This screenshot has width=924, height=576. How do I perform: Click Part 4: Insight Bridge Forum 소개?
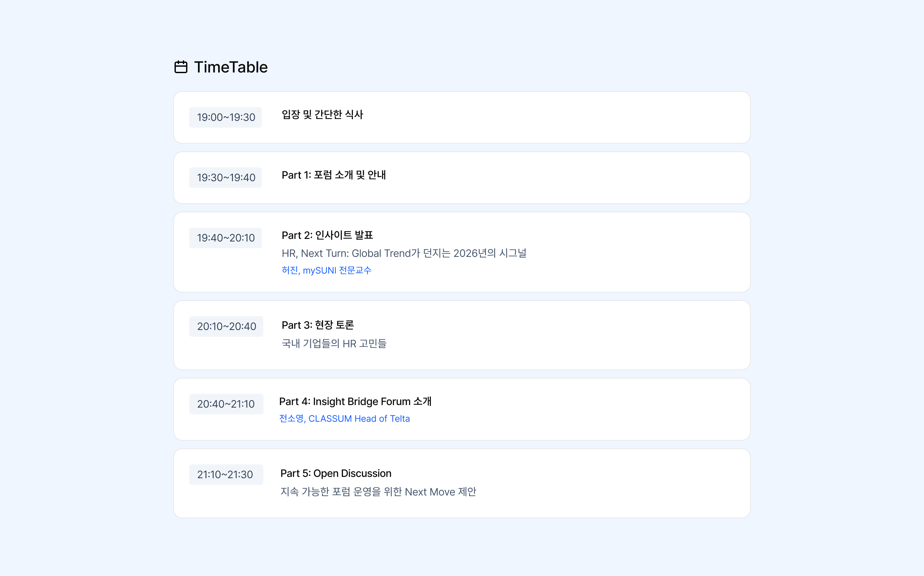point(355,402)
